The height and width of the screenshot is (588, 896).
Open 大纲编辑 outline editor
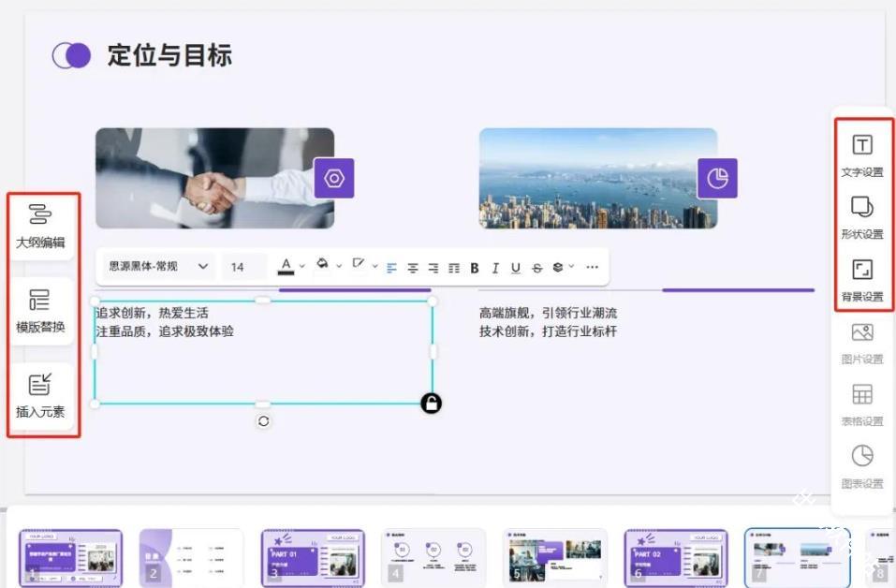pos(40,226)
